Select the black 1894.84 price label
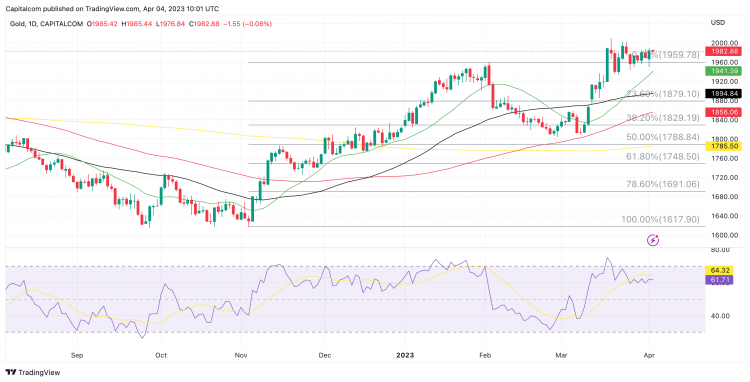Screen dimensions: 750x382 tap(723, 93)
